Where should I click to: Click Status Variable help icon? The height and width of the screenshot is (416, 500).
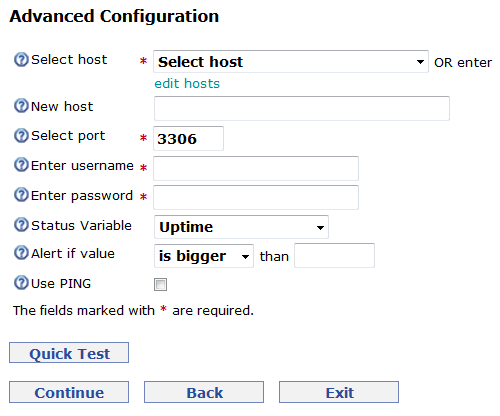pos(21,225)
